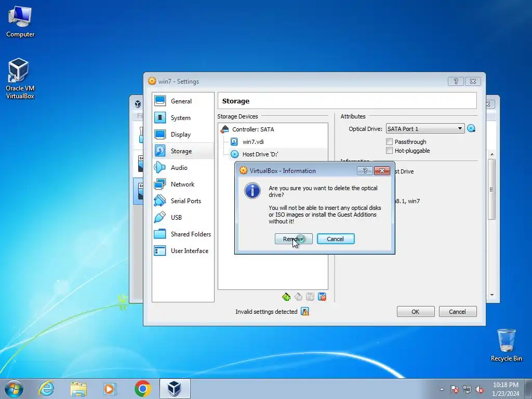
Task: Click the invalid settings warning icon
Action: click(x=305, y=312)
